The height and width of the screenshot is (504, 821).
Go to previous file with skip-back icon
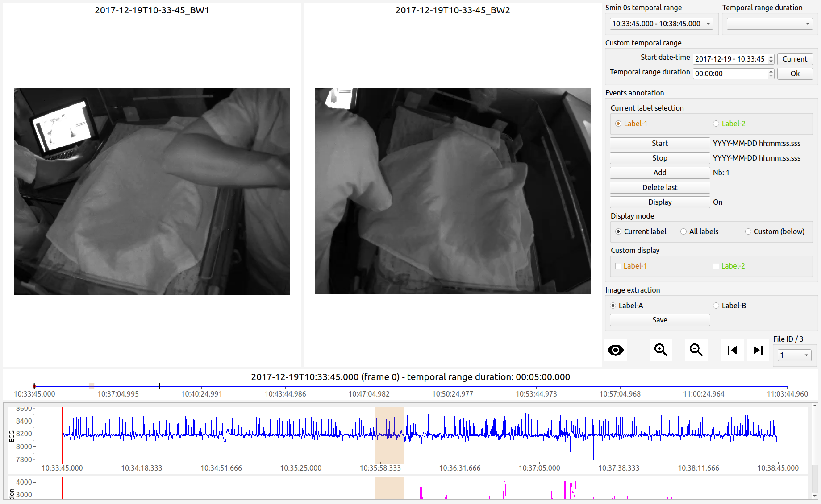732,350
